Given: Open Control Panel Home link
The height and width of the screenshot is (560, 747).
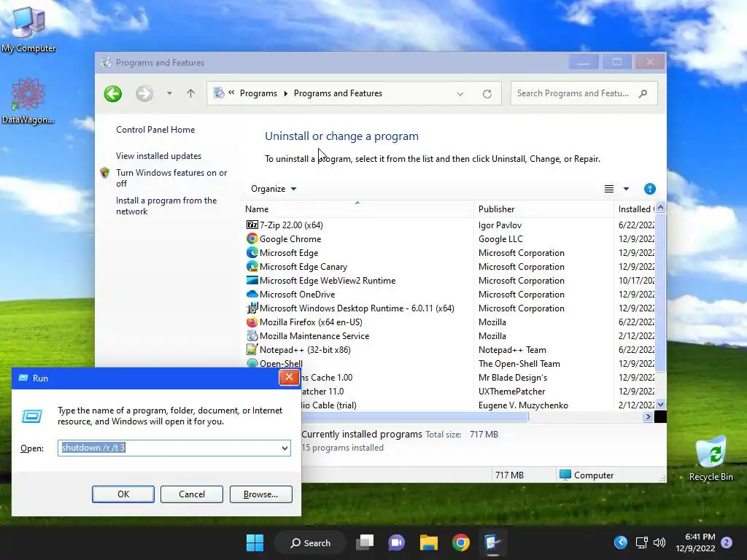Looking at the screenshot, I should pyautogui.click(x=155, y=130).
